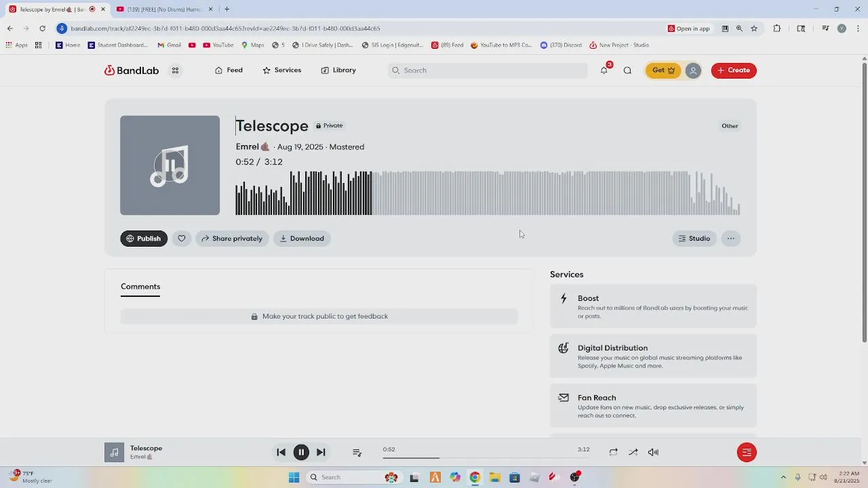Seek within the track waveform

coord(488,193)
